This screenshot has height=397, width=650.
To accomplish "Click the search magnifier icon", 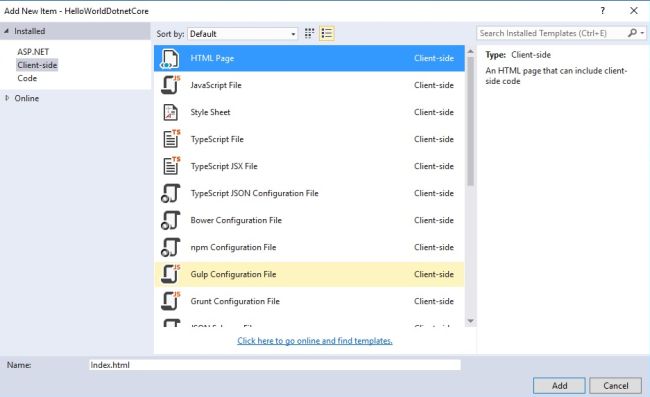I will coord(632,33).
